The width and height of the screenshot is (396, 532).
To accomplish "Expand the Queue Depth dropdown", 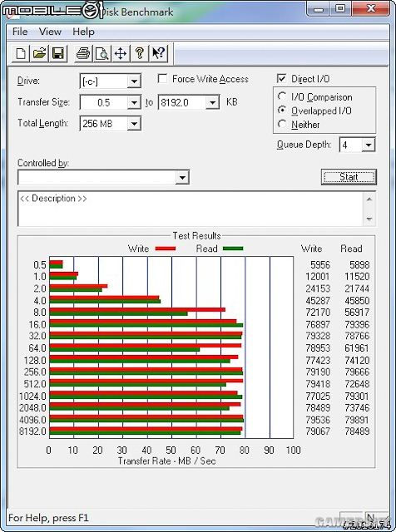I will pyautogui.click(x=369, y=145).
